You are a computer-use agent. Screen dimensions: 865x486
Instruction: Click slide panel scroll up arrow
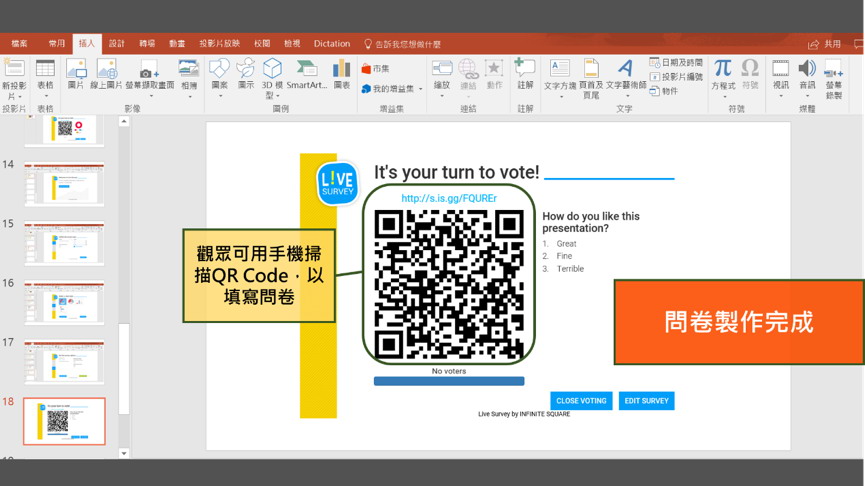click(124, 121)
